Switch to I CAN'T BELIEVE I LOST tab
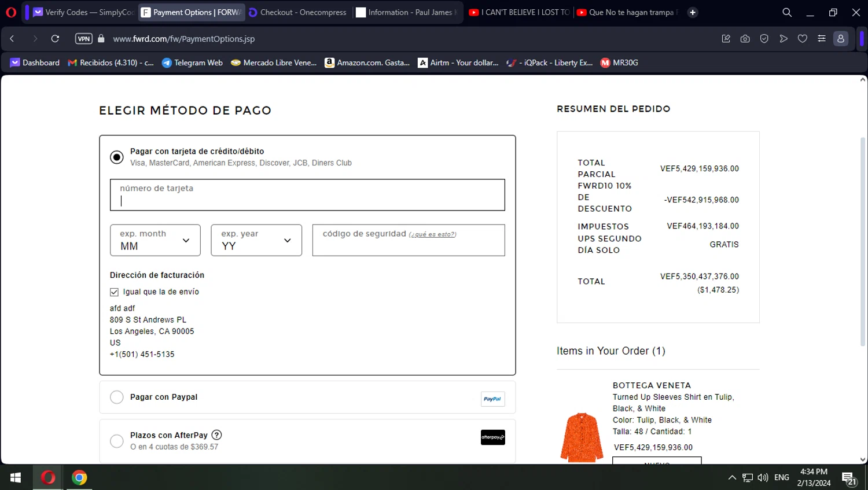This screenshot has width=868, height=490. pos(519,12)
